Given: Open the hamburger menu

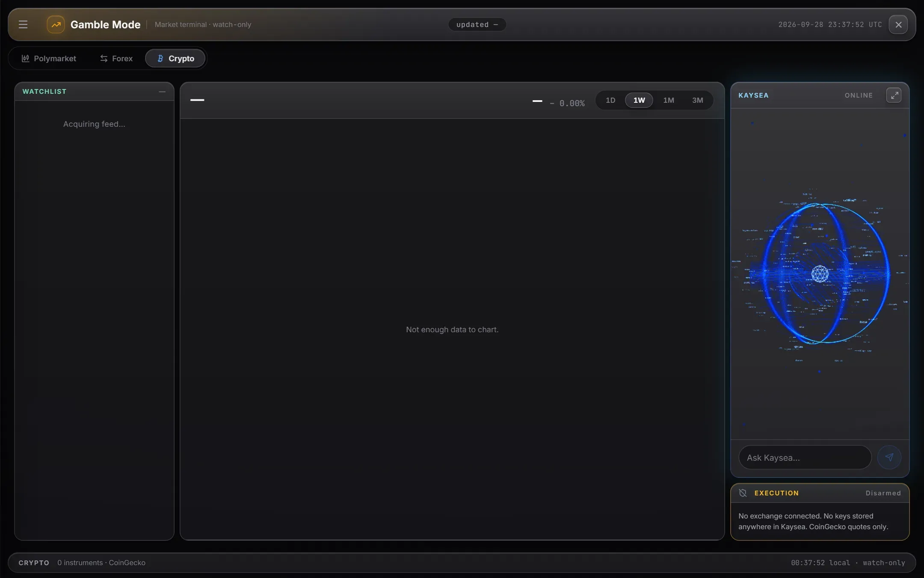Looking at the screenshot, I should click(23, 24).
